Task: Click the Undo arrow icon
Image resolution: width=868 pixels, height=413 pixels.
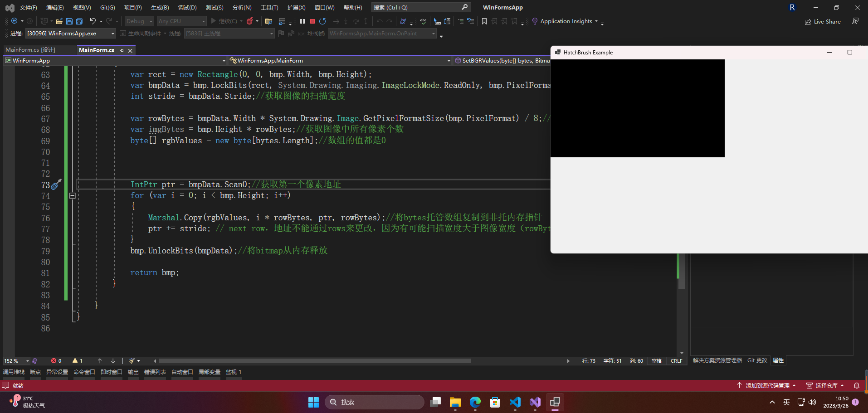Action: tap(93, 21)
